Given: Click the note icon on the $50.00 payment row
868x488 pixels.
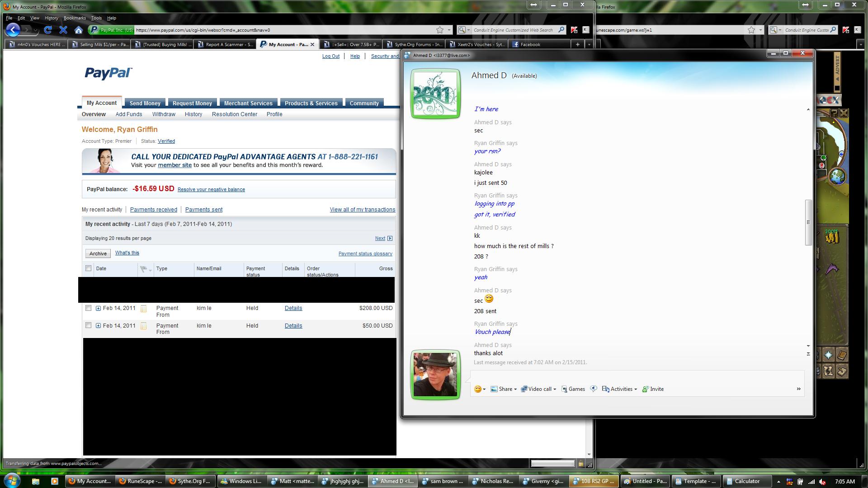Looking at the screenshot, I should coord(143,326).
